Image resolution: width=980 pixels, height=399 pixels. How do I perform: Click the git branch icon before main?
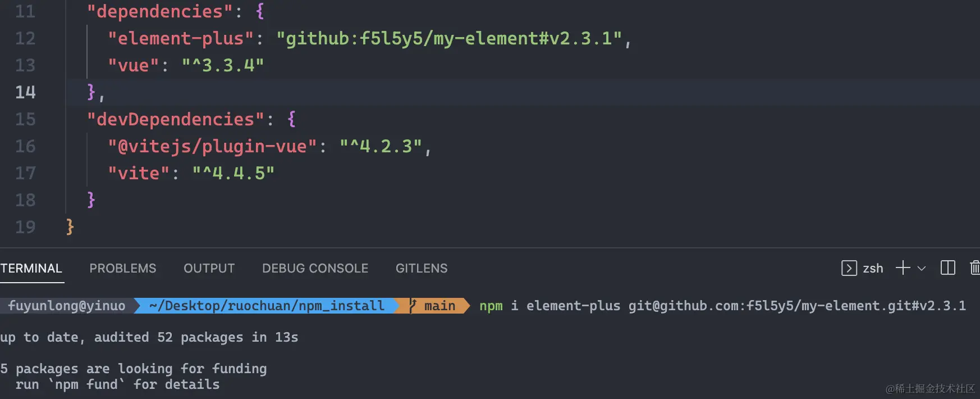click(x=413, y=306)
